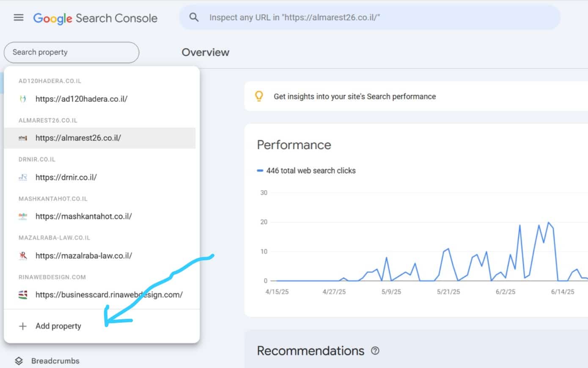Image resolution: width=588 pixels, height=368 pixels.
Task: Click the 4/15/25 date on chart axis
Action: tap(277, 292)
